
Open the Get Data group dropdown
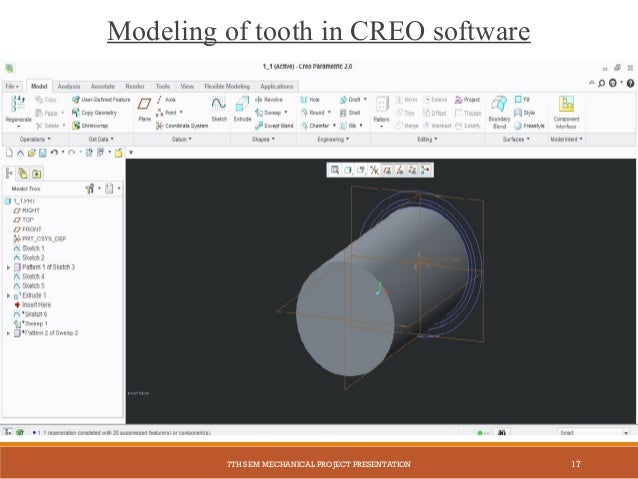click(101, 139)
